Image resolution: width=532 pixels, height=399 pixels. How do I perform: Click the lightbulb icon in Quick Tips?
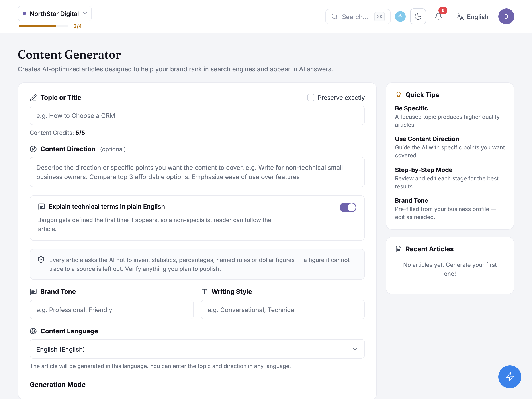(398, 95)
